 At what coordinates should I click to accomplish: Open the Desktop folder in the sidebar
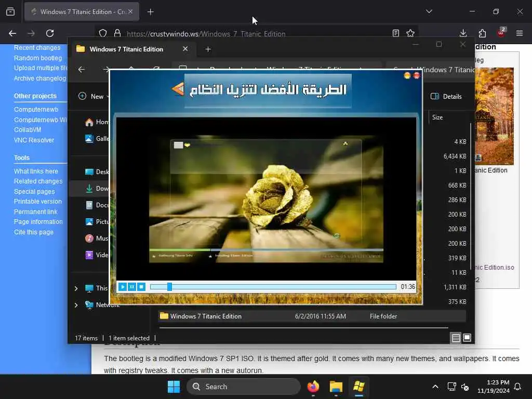97,171
